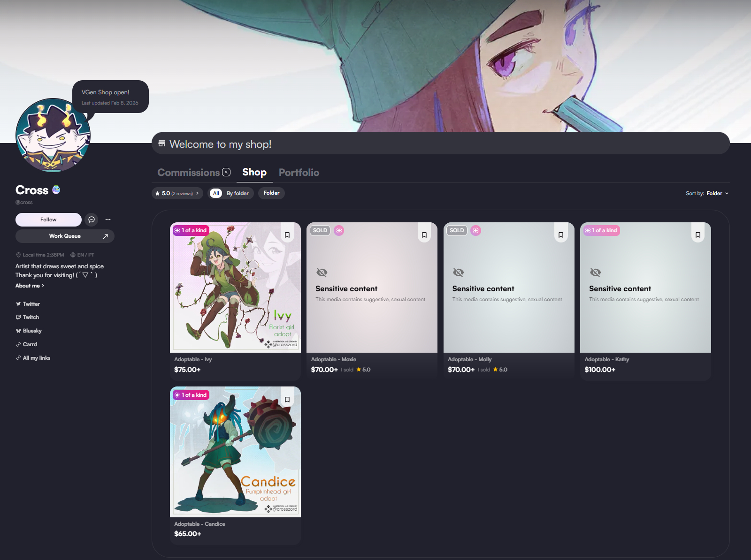Switch to the Portfolio tab

299,173
